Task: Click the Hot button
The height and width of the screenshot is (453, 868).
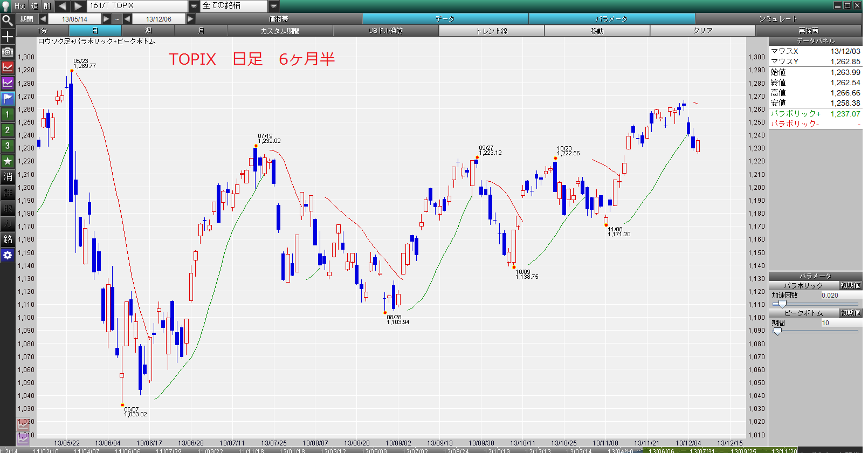Action: (x=20, y=6)
